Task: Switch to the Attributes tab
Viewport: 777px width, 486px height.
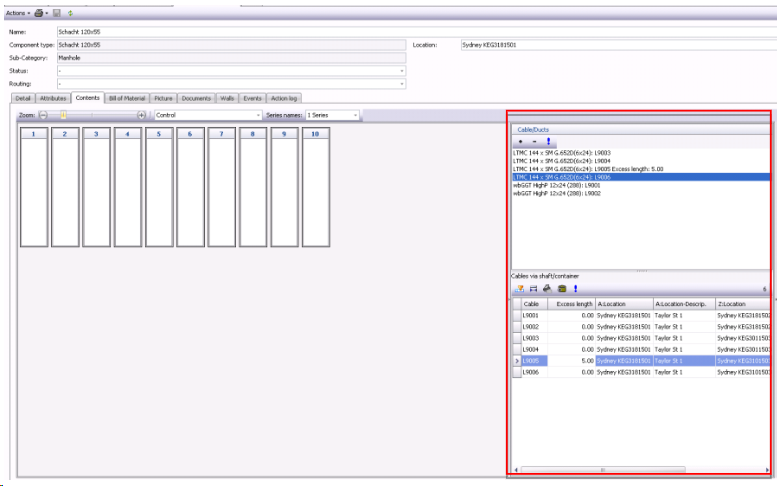Action: click(x=53, y=99)
